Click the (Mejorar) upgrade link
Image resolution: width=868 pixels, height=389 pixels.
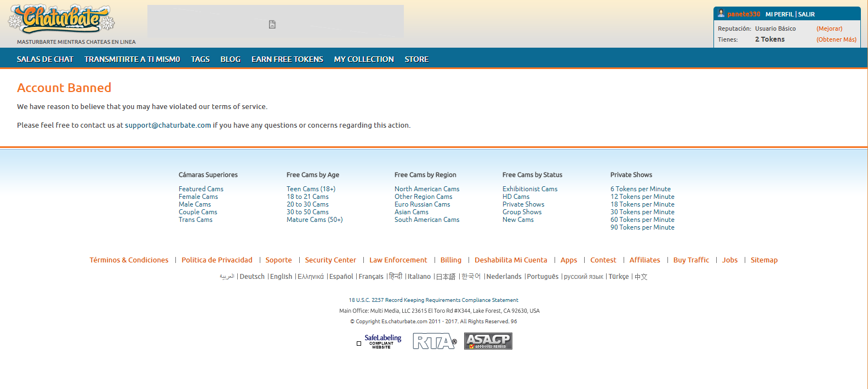point(829,28)
